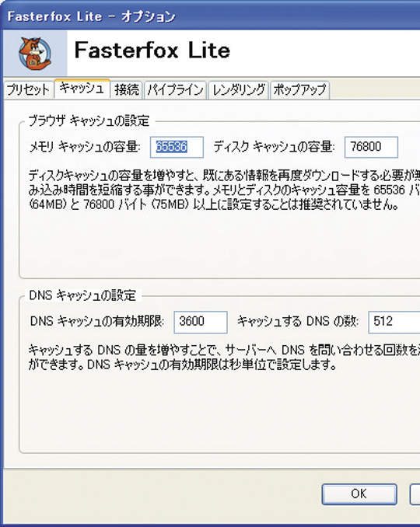Select the キャッシュ tab
Viewport: 420px width, 527px height.
pos(82,89)
